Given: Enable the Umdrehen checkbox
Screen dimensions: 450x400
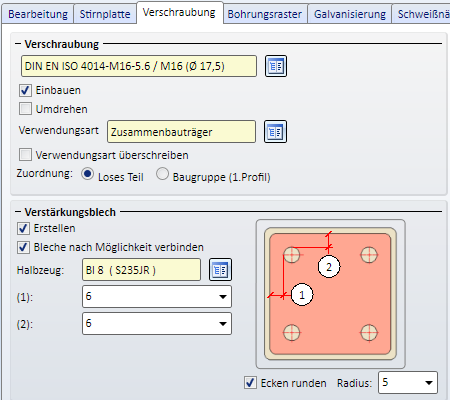Looking at the screenshot, I should (26, 109).
